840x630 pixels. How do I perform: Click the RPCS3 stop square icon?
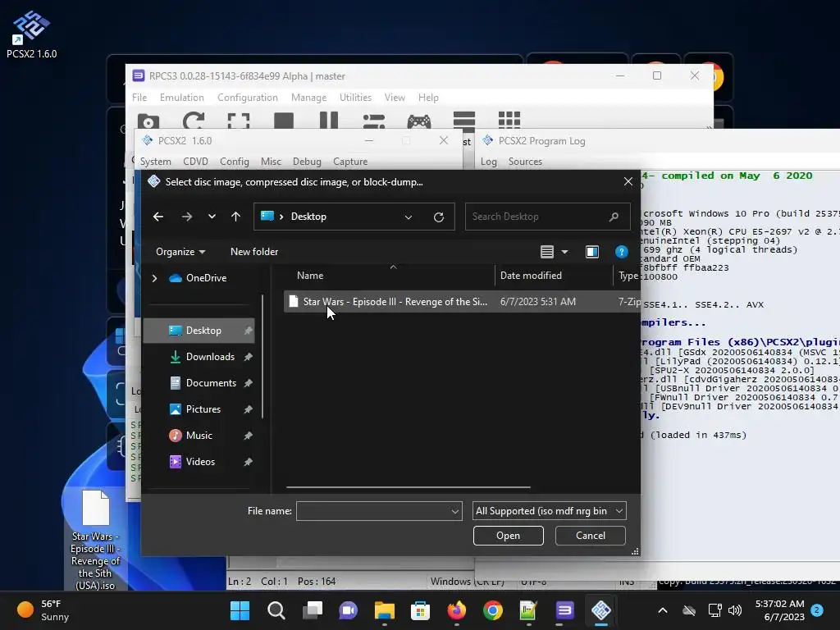point(283,121)
